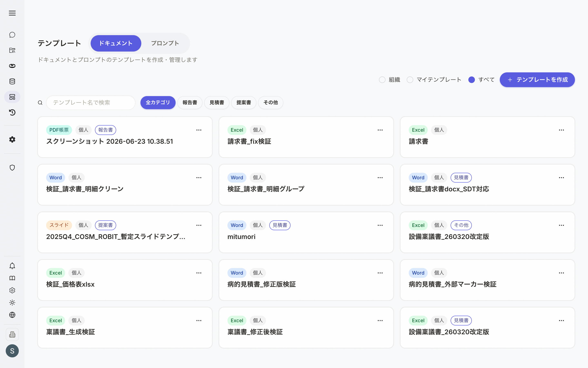Screen dimensions: 588x368
Task: Filter by 報告書 category
Action: click(190, 102)
